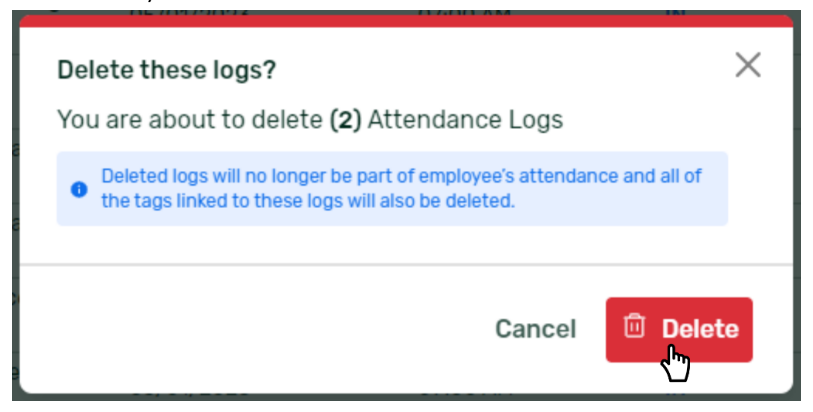Click the 'Deleted logs will no longer' notice line
The height and width of the screenshot is (412, 813).
point(401,176)
